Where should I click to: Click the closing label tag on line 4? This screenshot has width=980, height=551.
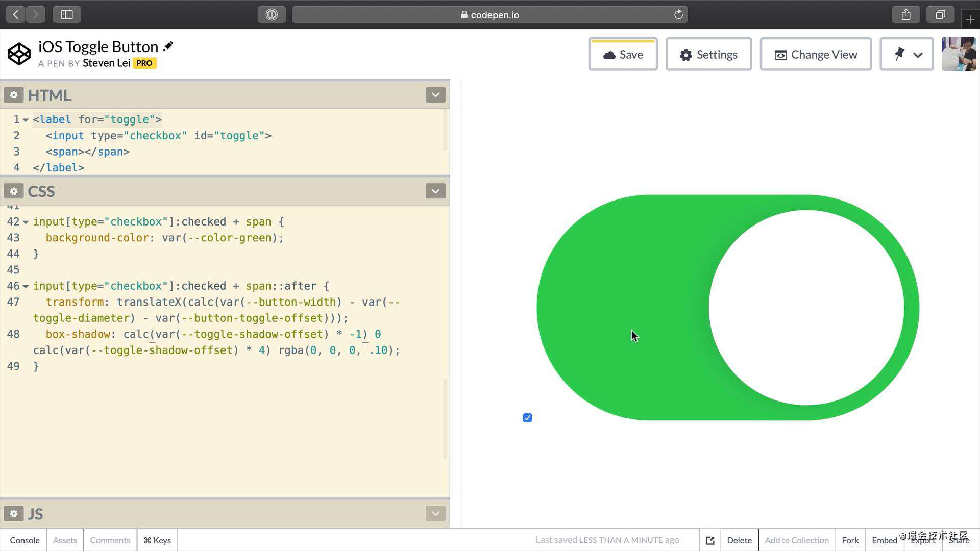point(59,168)
